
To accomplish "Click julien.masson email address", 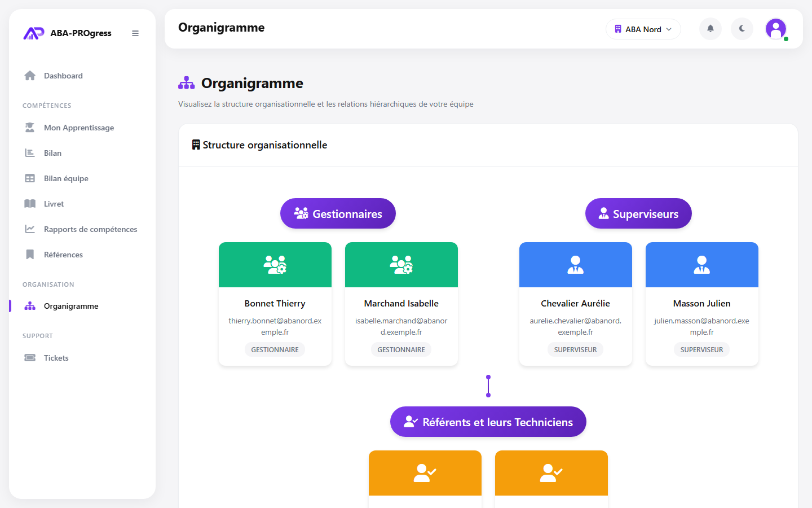I will click(702, 326).
